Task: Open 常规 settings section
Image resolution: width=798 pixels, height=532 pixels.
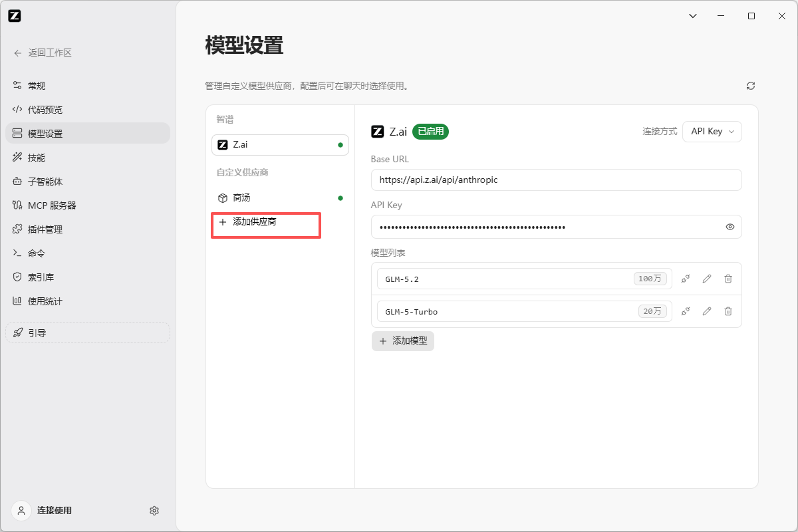Action: click(88, 86)
